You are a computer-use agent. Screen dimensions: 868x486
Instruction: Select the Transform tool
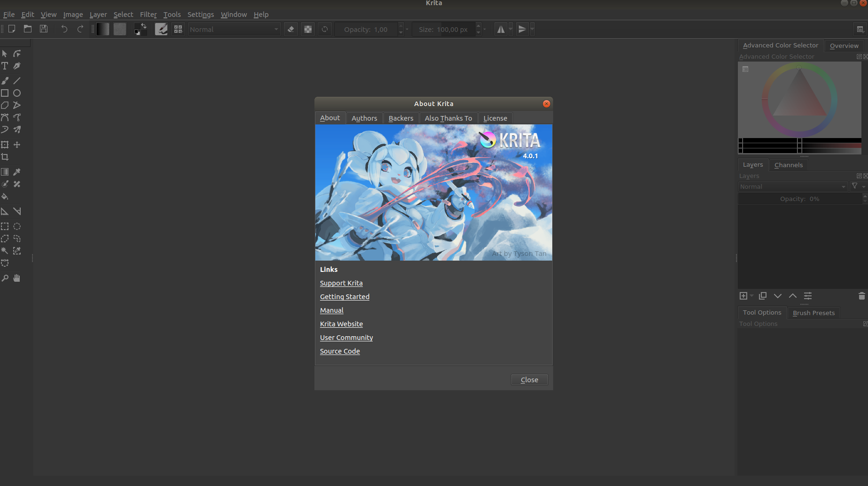pyautogui.click(x=5, y=145)
